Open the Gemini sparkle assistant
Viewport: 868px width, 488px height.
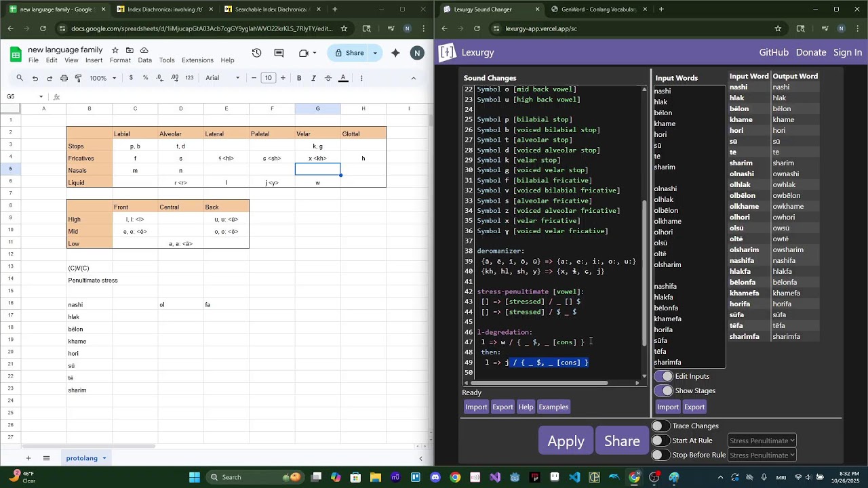[395, 53]
